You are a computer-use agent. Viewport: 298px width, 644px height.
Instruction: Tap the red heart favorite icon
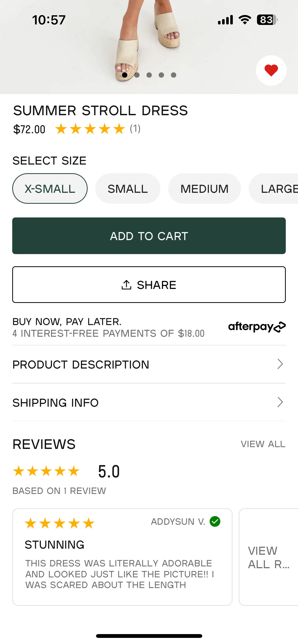coord(271,70)
